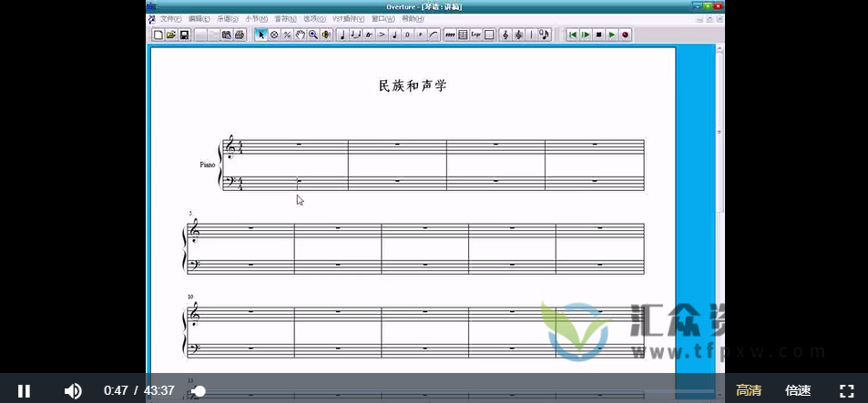Open the 高清 quality selector
Screen dimensions: 868x403
point(749,390)
